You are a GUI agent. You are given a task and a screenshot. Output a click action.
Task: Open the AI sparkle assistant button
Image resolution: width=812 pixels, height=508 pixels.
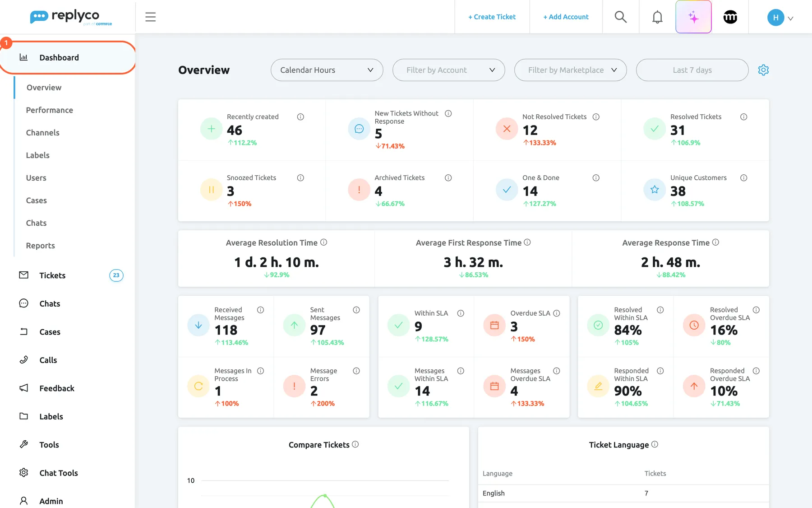pos(693,17)
